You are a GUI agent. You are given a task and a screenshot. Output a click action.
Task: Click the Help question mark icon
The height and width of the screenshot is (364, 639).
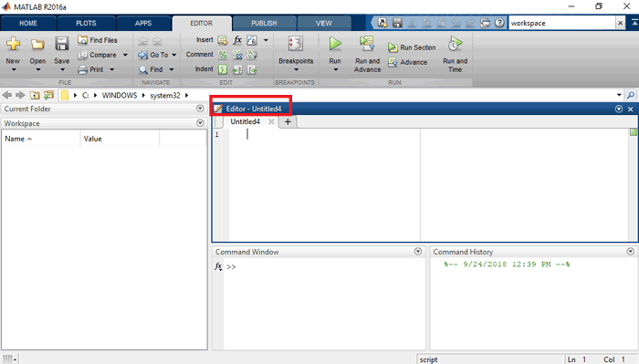click(x=499, y=23)
